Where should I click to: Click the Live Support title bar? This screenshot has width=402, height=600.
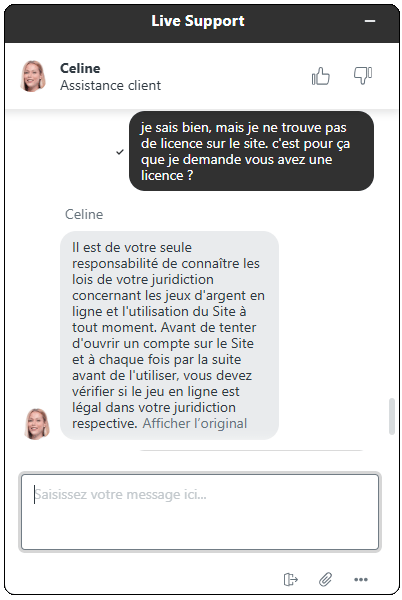(197, 21)
